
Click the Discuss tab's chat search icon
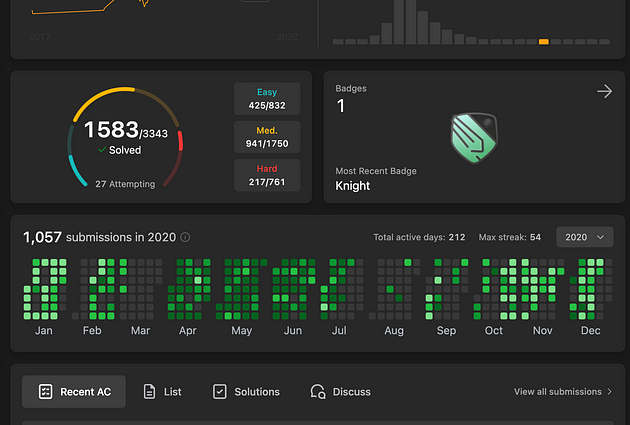click(318, 392)
